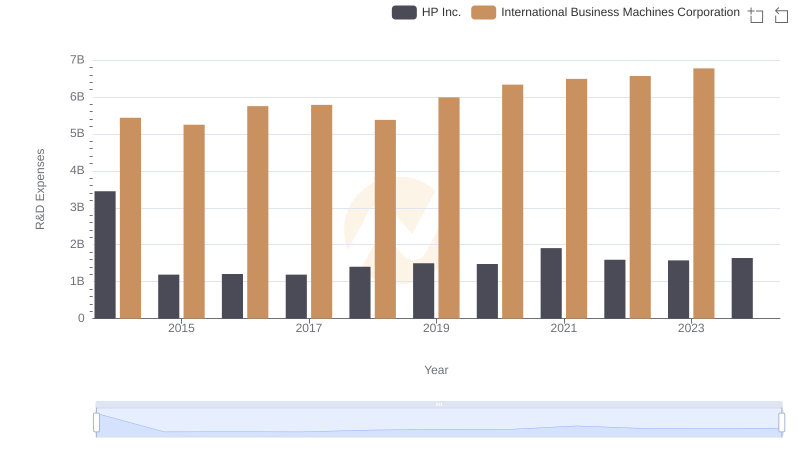This screenshot has width=800, height=461.
Task: Click the data zoom top drag handle
Action: pos(439,404)
